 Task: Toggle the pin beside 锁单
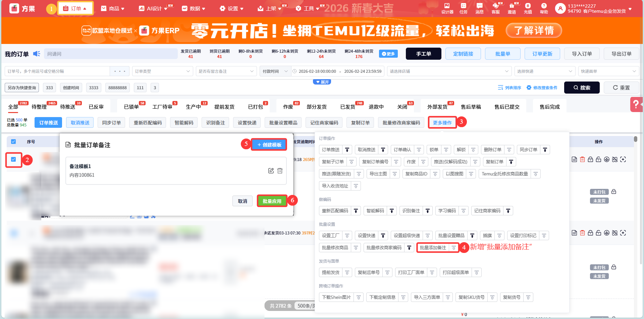(446, 150)
